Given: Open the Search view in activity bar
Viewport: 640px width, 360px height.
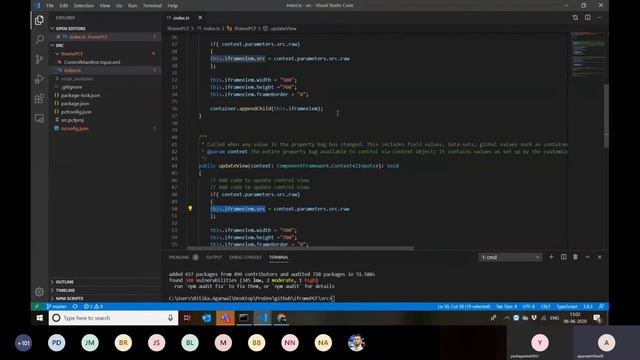Looking at the screenshot, I should click(40, 39).
